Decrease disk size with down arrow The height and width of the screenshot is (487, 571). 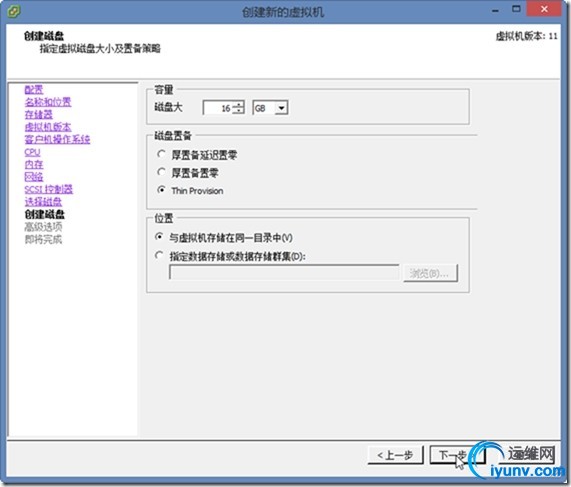click(239, 111)
